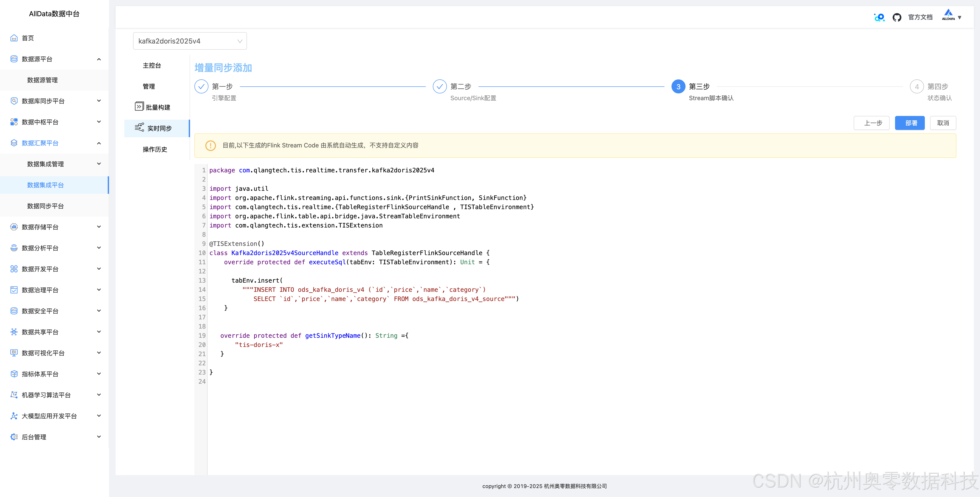
Task: Open the kafka2doris2025v4 pipeline dropdown
Action: 190,41
